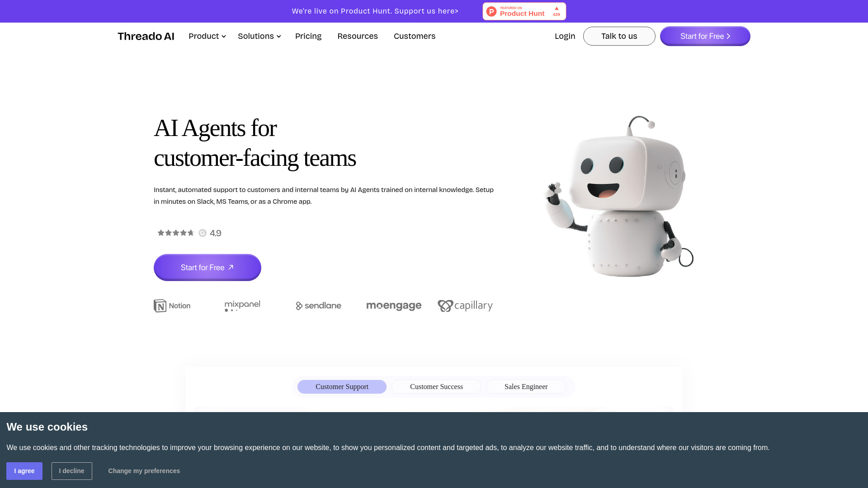Click the Threado AI logo icon
This screenshot has height=488, width=868.
point(146,36)
